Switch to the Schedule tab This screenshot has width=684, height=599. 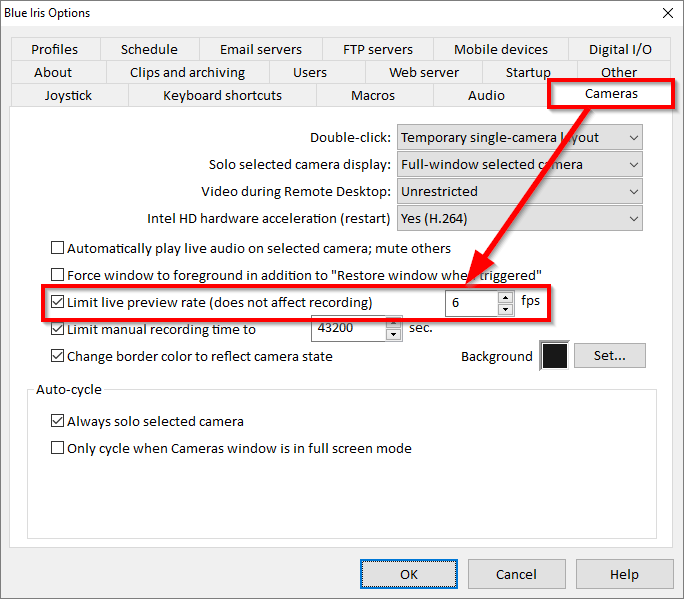pos(149,49)
